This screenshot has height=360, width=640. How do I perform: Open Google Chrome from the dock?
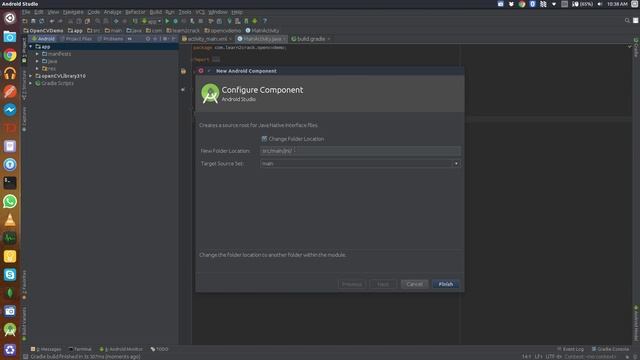(10, 55)
